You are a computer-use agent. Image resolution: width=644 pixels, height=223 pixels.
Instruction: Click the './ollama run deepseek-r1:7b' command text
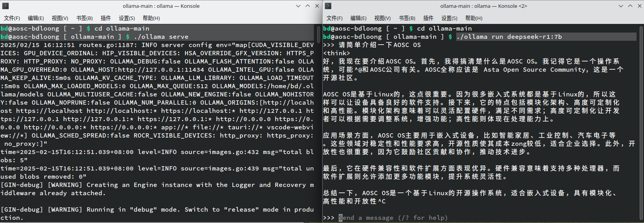[x=509, y=37]
